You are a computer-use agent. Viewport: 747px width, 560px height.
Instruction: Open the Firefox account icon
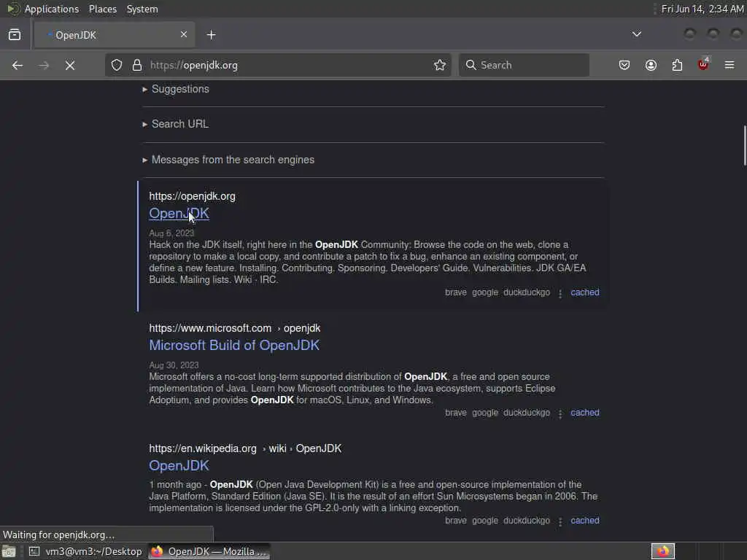(651, 65)
